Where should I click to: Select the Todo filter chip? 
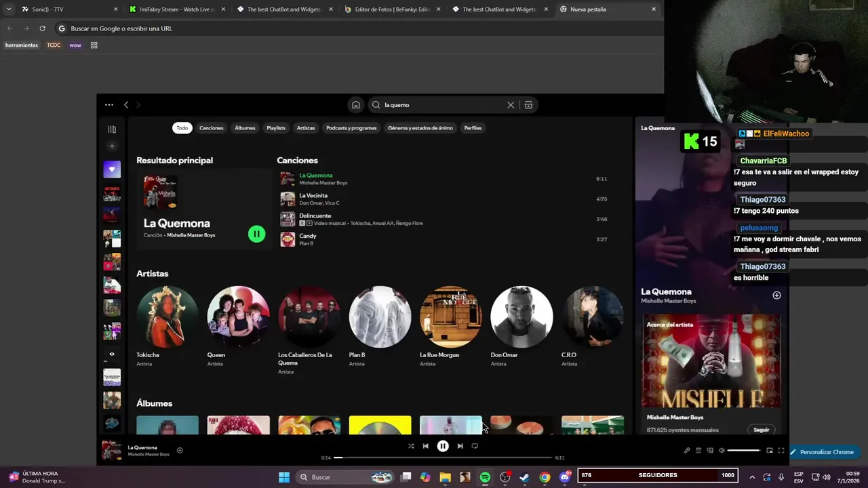point(182,128)
